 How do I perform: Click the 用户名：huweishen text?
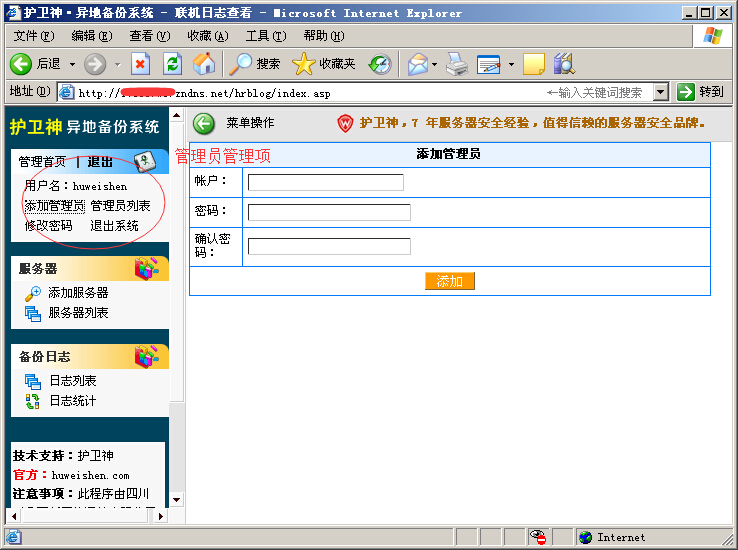76,186
